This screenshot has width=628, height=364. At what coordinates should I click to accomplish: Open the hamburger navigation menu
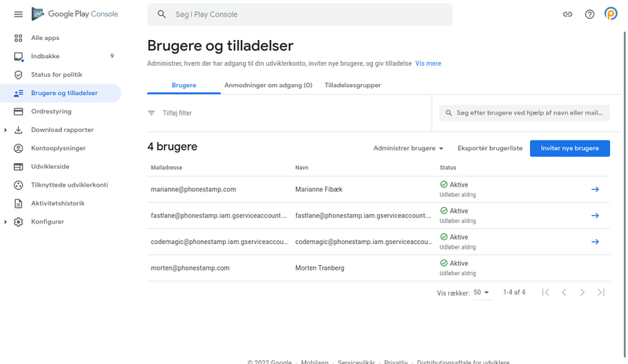coord(18,14)
